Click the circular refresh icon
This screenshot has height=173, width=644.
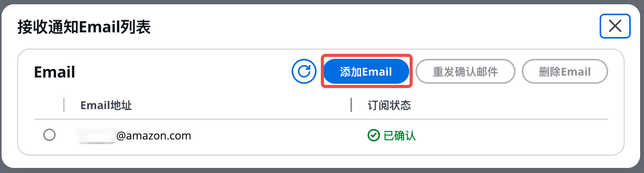[304, 71]
